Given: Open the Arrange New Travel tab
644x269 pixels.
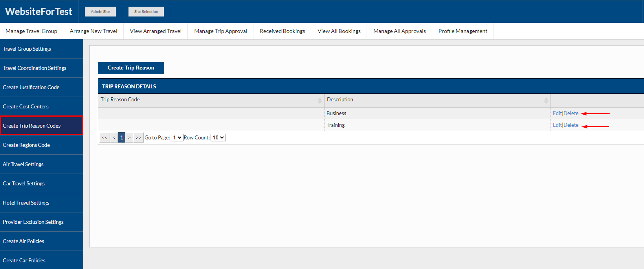Looking at the screenshot, I should click(94, 31).
